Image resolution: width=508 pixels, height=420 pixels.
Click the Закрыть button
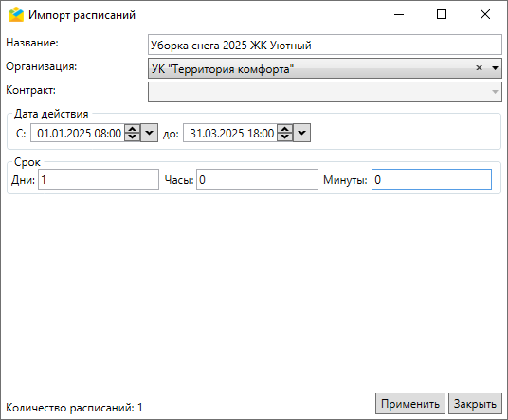475,404
